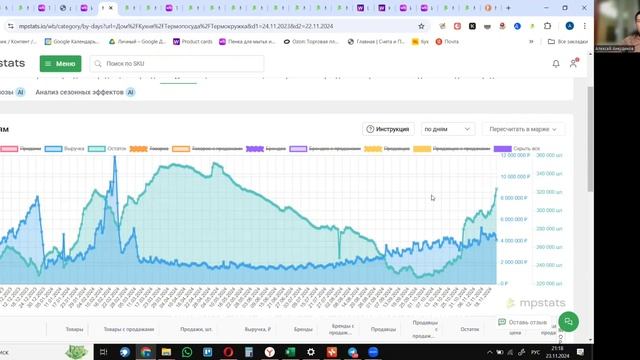Close the active browser tab
The height and width of the screenshot is (360, 640).
coord(111,8)
